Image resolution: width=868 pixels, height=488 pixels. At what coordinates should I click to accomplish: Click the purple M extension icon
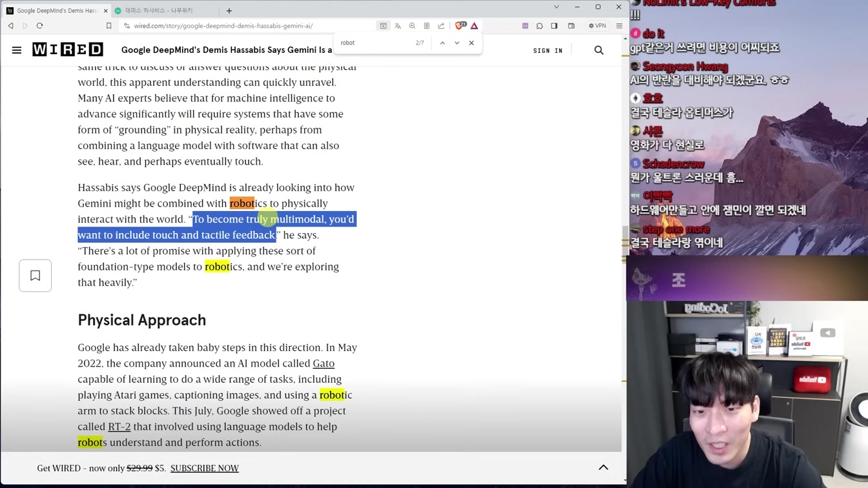[525, 26]
